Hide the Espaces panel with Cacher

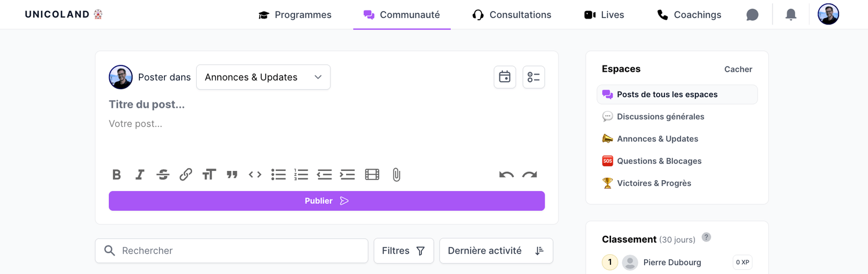[738, 69]
